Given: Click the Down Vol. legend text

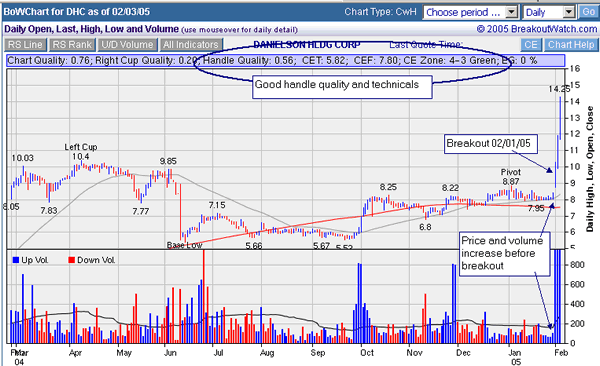Looking at the screenshot, I should tap(96, 260).
